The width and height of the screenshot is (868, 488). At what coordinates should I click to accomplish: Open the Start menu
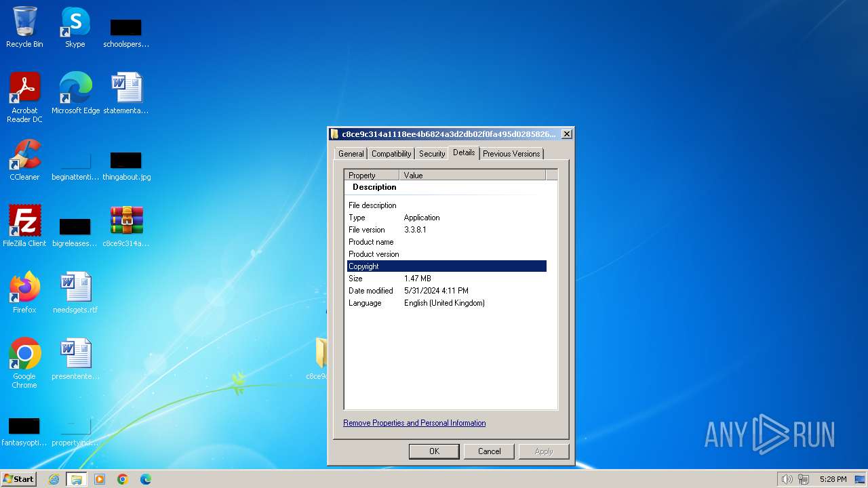tap(19, 479)
